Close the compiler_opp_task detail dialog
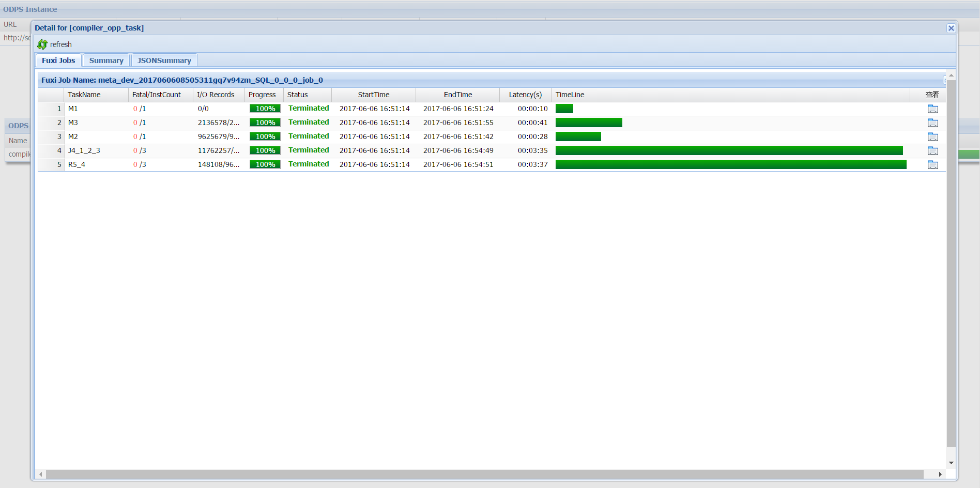This screenshot has width=980, height=488. point(951,28)
